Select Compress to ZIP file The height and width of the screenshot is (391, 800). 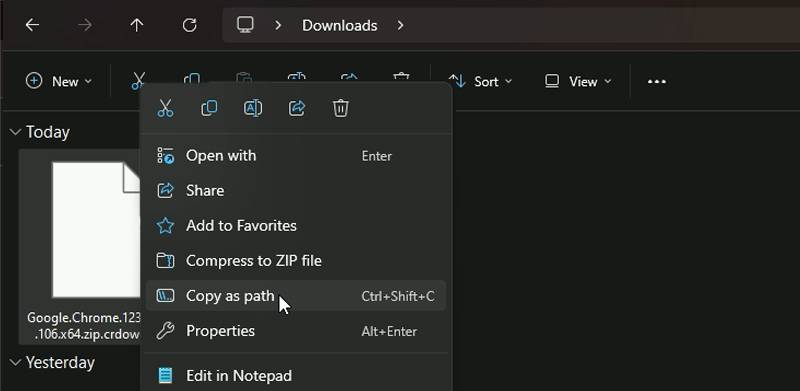296,261
